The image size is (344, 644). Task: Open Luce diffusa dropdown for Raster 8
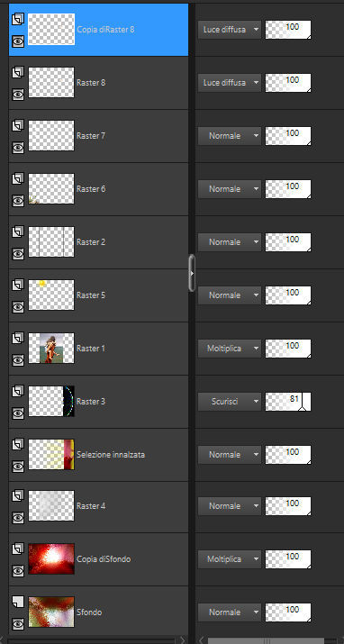[230, 83]
